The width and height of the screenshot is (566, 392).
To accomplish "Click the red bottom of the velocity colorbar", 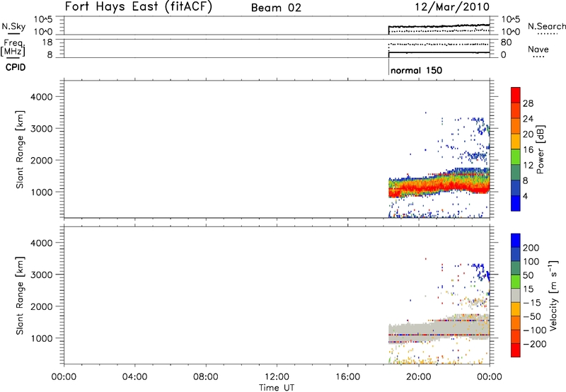I will (516, 352).
